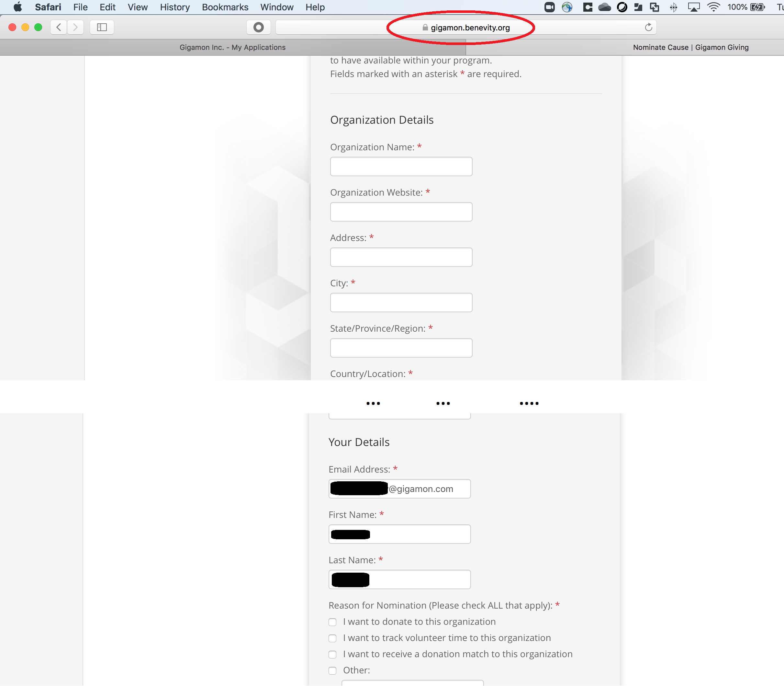Click the 'Organization Details' heading
Screen dimensions: 784x686
tap(382, 120)
